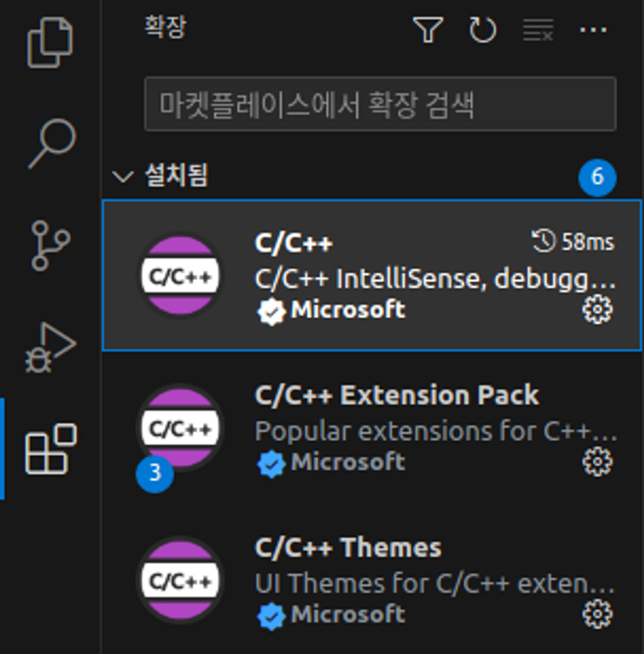Open the Explorer files view

(x=50, y=43)
